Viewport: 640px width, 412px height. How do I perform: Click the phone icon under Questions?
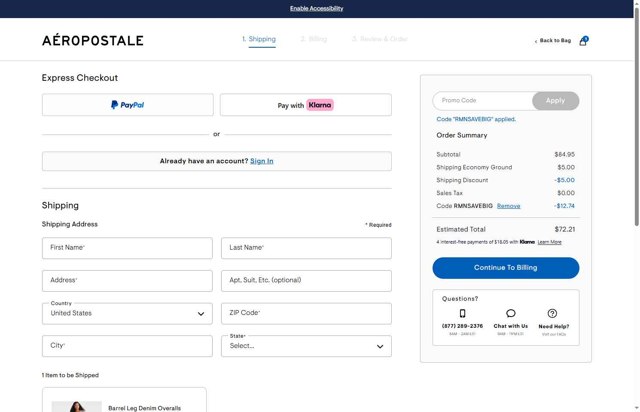pos(462,313)
